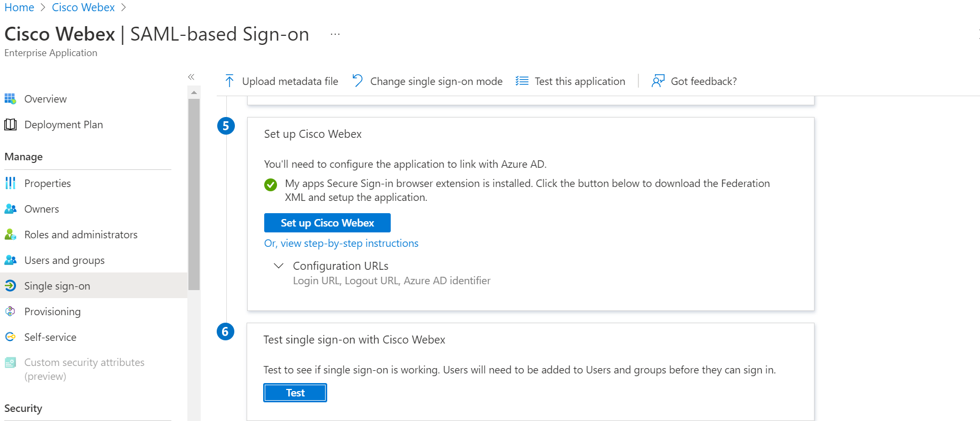Image resolution: width=980 pixels, height=421 pixels.
Task: Click the Set up Cisco Webex button
Action: tap(327, 223)
